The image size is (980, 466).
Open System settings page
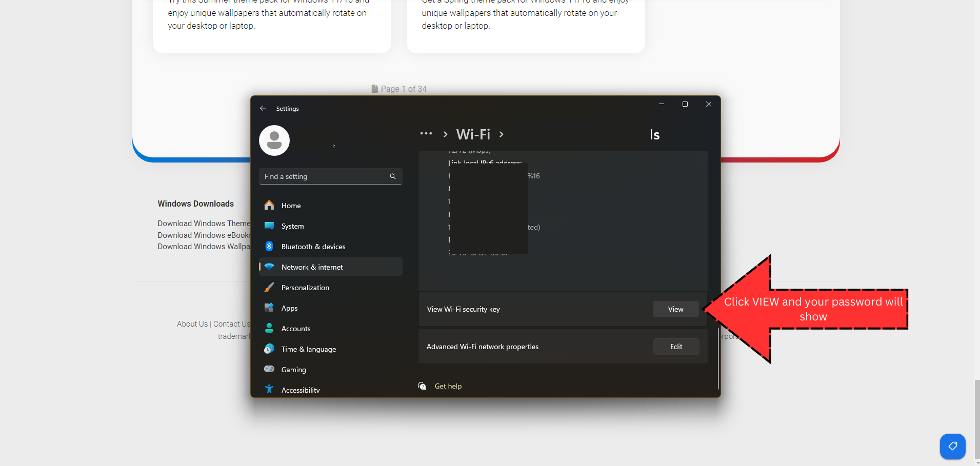click(x=331, y=226)
